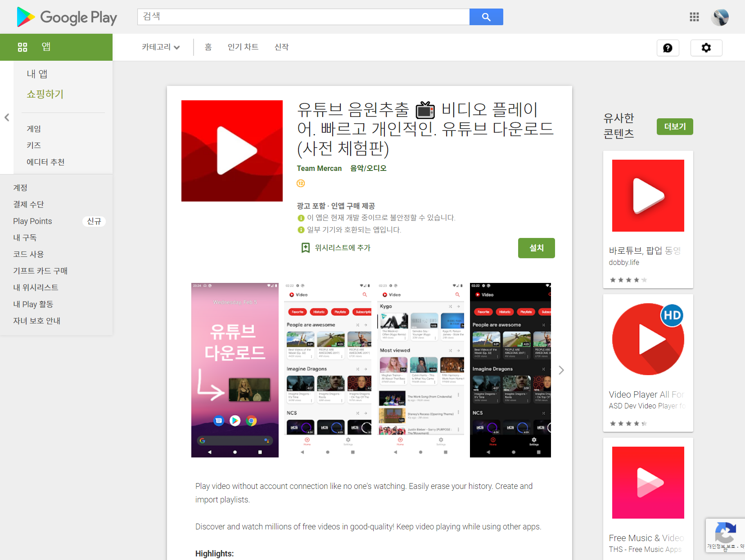Open the 계정 link

coord(20,188)
